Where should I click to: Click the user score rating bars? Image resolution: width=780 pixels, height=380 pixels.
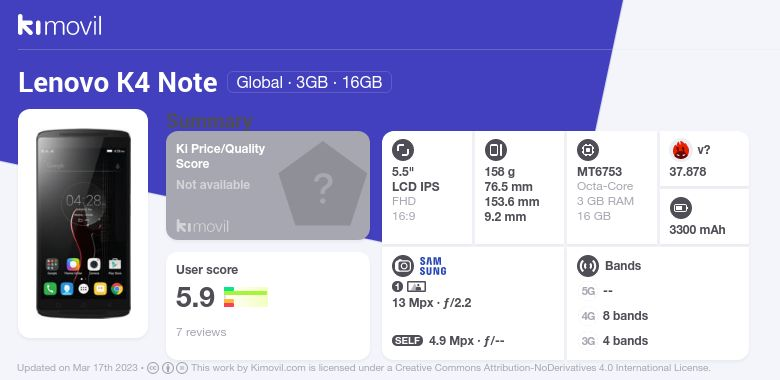[246, 297]
